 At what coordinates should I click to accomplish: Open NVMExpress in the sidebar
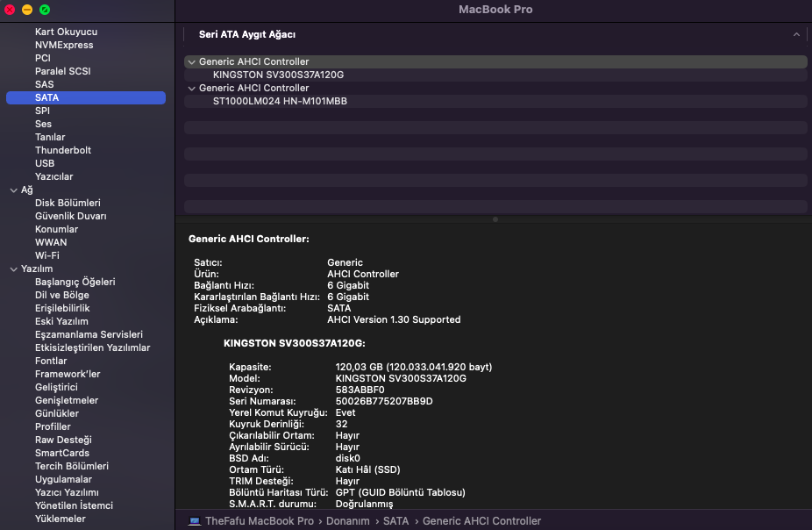pyautogui.click(x=64, y=45)
